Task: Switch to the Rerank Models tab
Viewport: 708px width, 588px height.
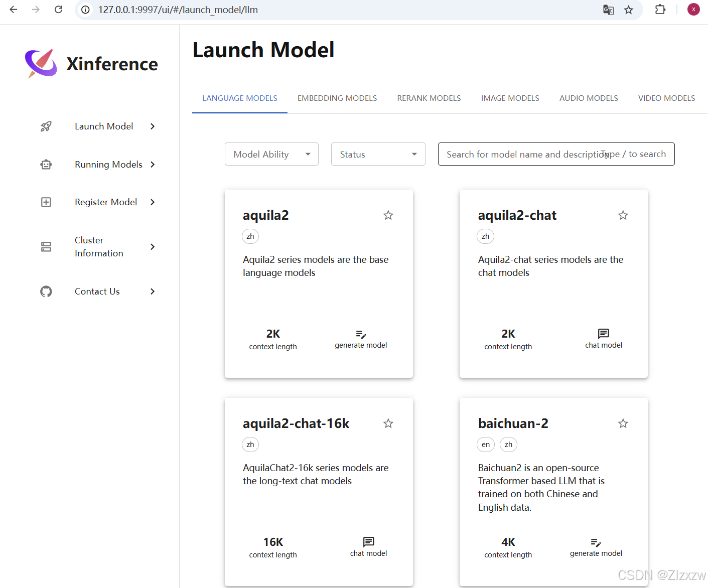Action: (429, 98)
